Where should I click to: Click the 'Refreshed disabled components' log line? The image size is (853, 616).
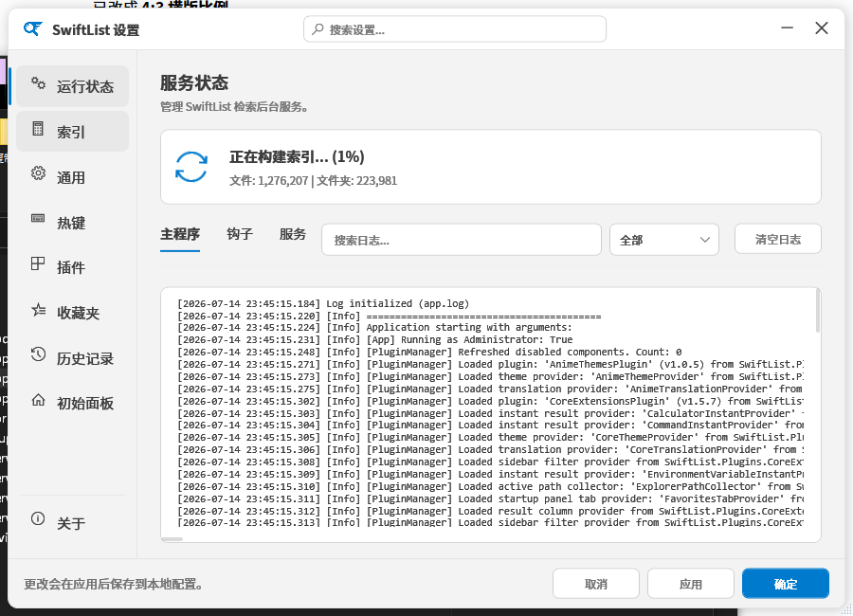429,353
